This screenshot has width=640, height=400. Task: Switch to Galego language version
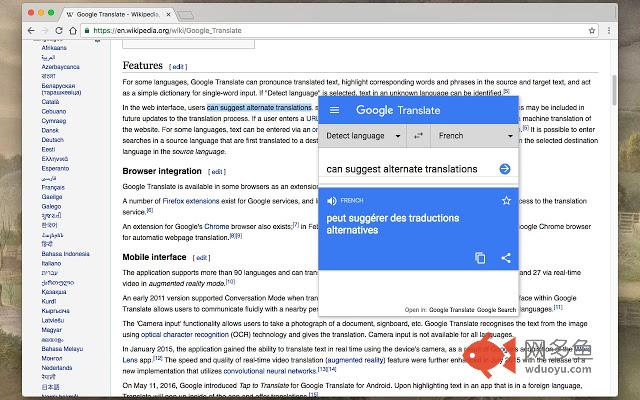click(x=51, y=207)
